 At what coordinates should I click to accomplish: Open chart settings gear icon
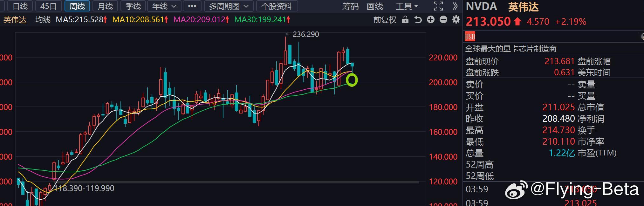[x=456, y=20]
